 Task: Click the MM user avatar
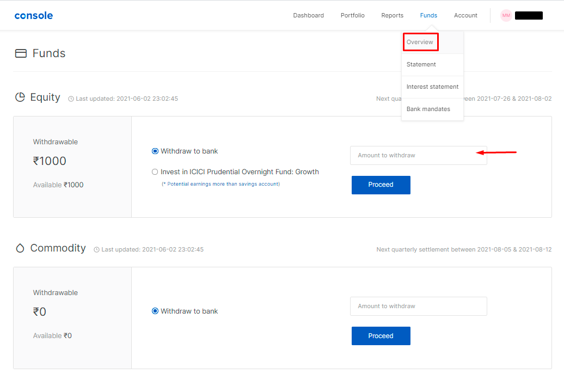click(x=506, y=15)
